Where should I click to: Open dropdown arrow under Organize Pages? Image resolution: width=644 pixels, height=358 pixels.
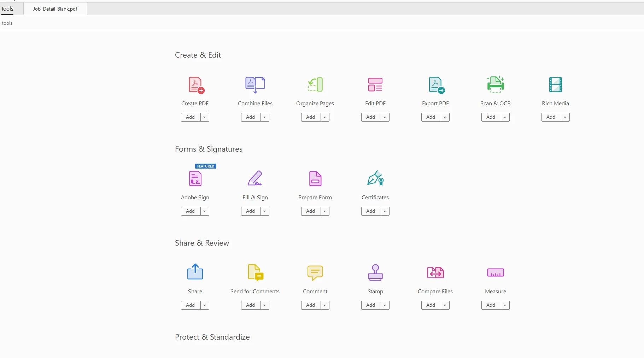[325, 117]
